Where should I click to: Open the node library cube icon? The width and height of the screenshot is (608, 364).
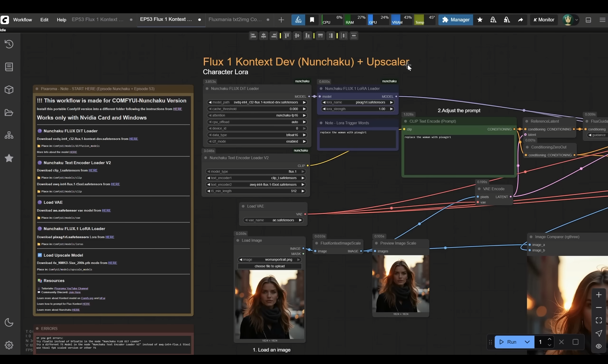tap(9, 90)
